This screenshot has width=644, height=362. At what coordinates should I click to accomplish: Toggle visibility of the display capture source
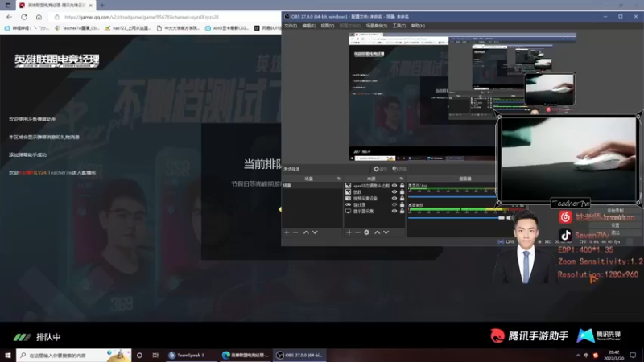click(394, 211)
